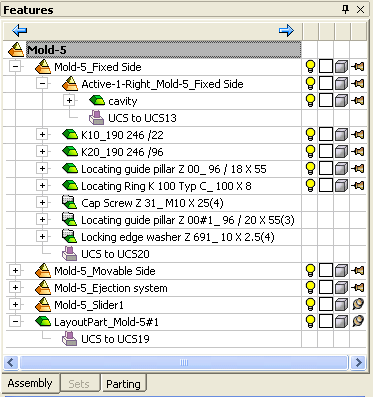Select 'Active-1-Right_Mold-5_Fixed Side' text
The height and width of the screenshot is (397, 373).
(x=162, y=84)
